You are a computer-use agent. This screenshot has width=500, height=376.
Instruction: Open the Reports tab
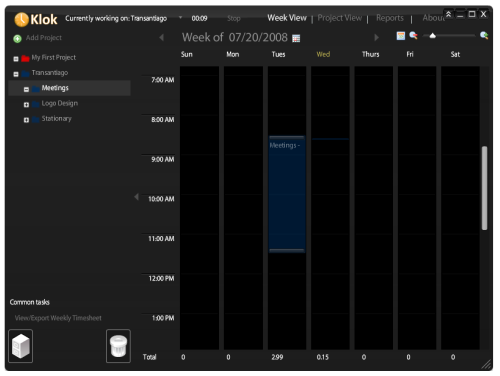point(390,18)
